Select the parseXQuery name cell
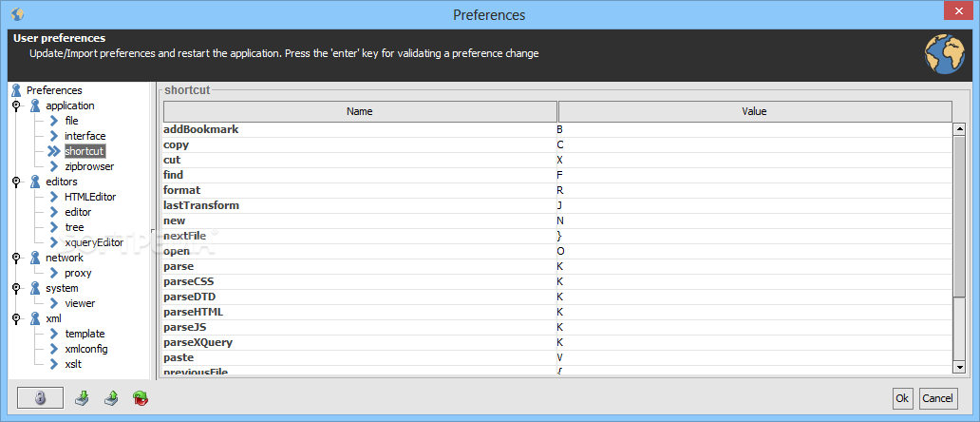 (x=359, y=342)
